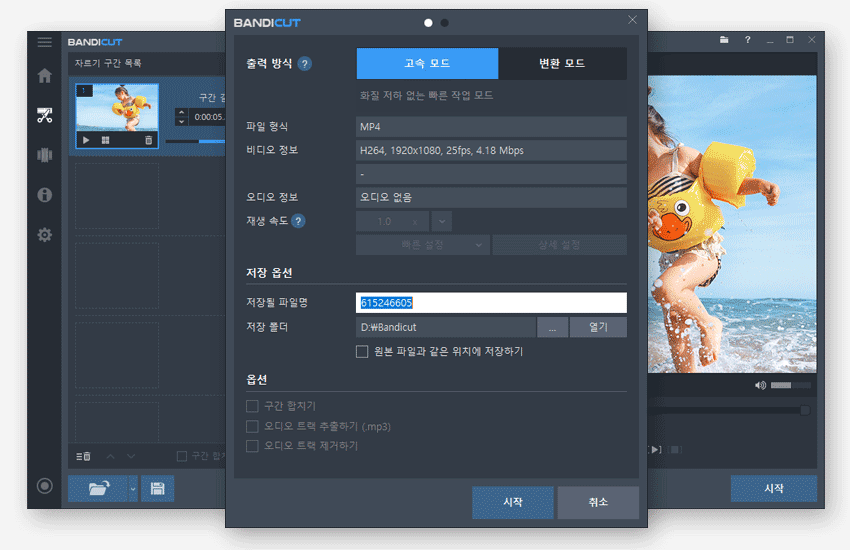
Task: Toggle 오디오 트랙 제거하기 checkbox
Action: [x=252, y=446]
